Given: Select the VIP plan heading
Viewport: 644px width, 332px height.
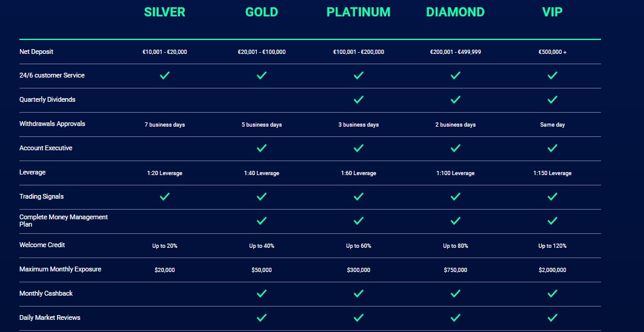Looking at the screenshot, I should click(553, 12).
